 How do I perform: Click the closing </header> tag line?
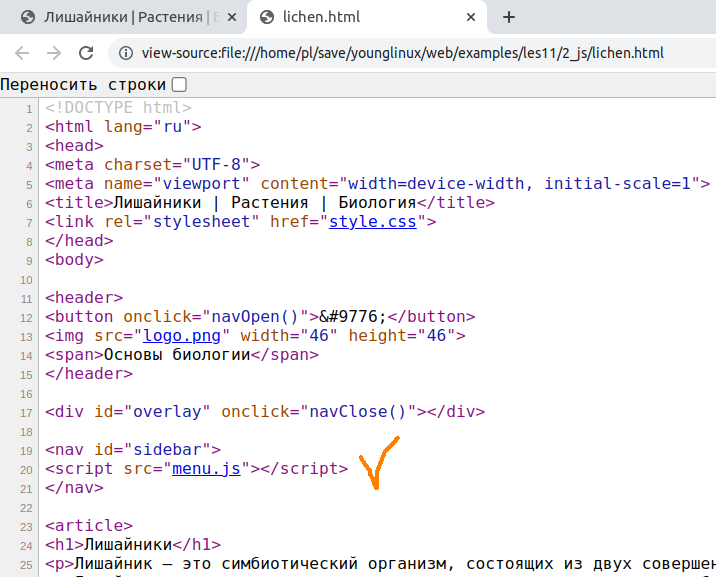tap(89, 374)
